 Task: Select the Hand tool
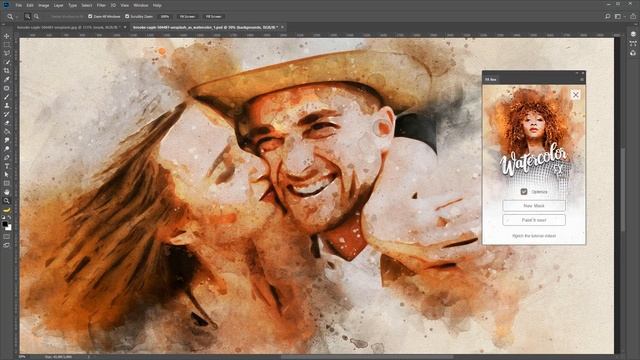click(7, 192)
